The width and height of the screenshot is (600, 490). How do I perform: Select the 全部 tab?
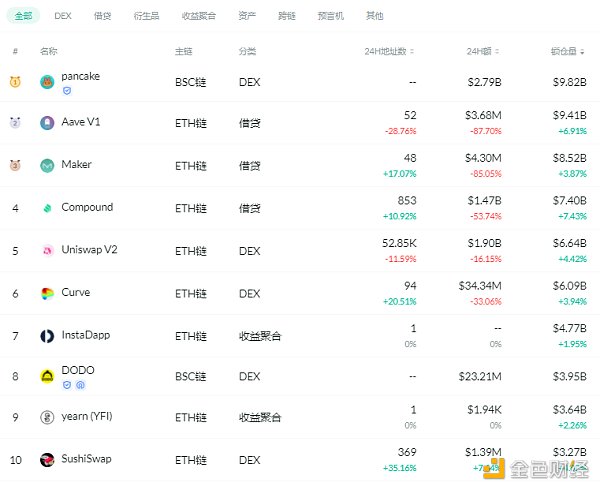point(23,16)
